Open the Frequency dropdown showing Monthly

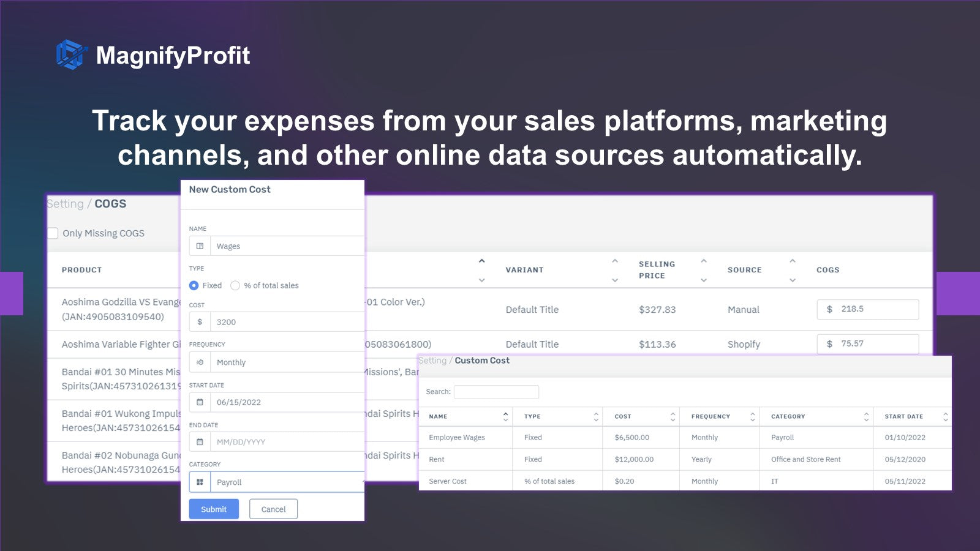click(x=287, y=362)
